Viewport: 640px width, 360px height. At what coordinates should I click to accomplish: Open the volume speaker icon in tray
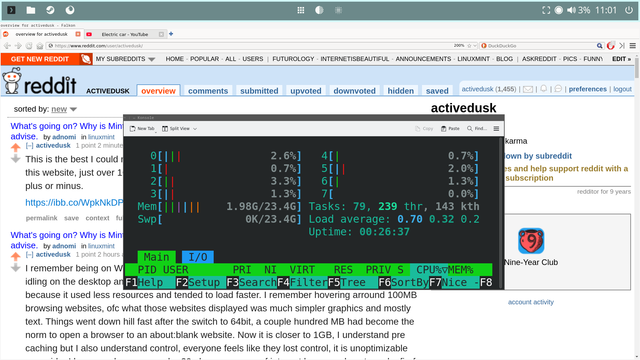(x=571, y=10)
